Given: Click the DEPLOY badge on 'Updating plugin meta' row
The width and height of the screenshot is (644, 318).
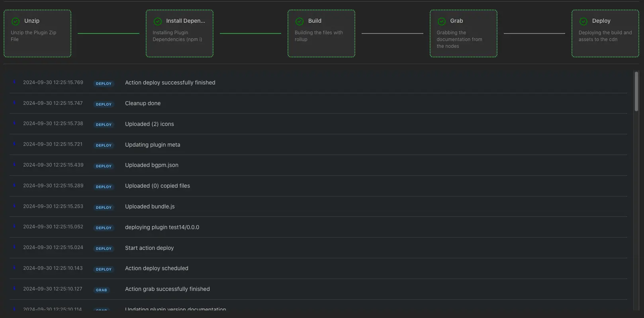Looking at the screenshot, I should click(104, 145).
